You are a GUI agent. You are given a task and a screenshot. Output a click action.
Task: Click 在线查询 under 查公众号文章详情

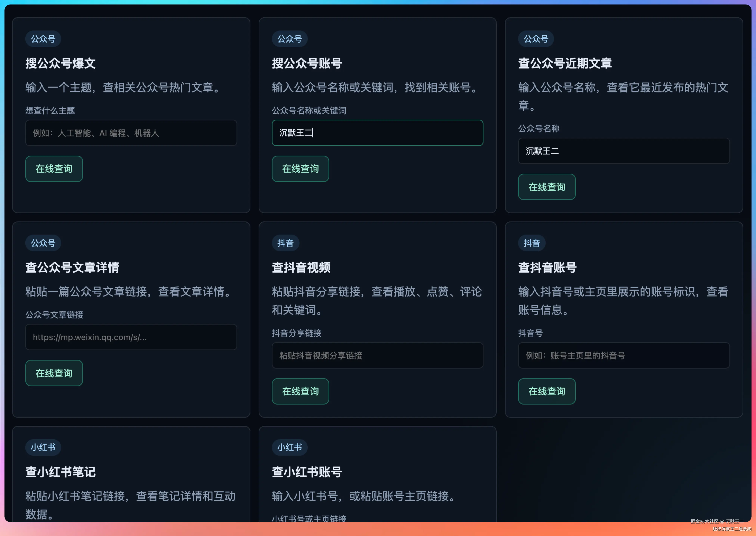[x=54, y=373]
